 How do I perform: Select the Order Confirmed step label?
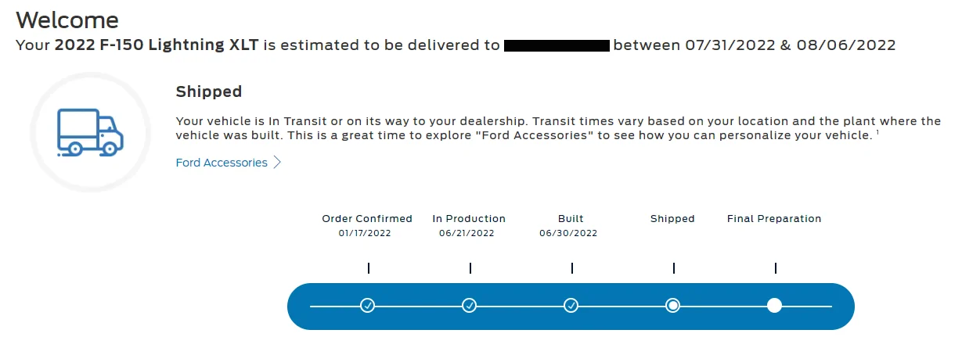click(x=367, y=219)
